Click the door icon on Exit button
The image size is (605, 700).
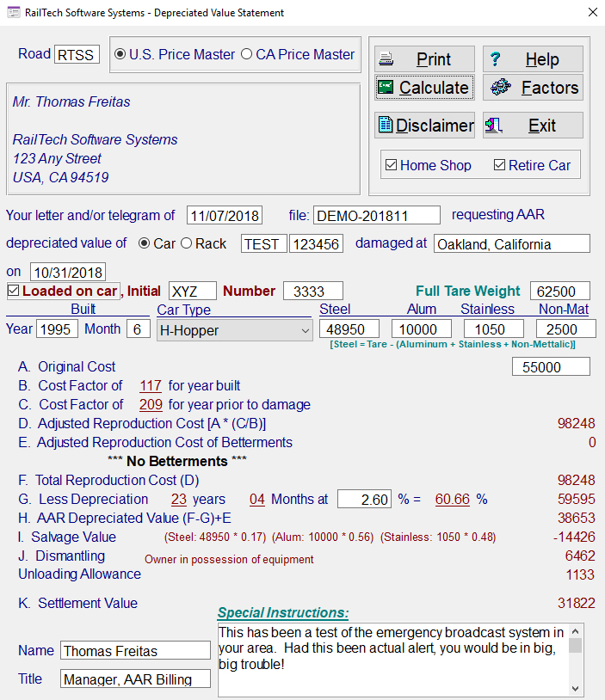[494, 126]
